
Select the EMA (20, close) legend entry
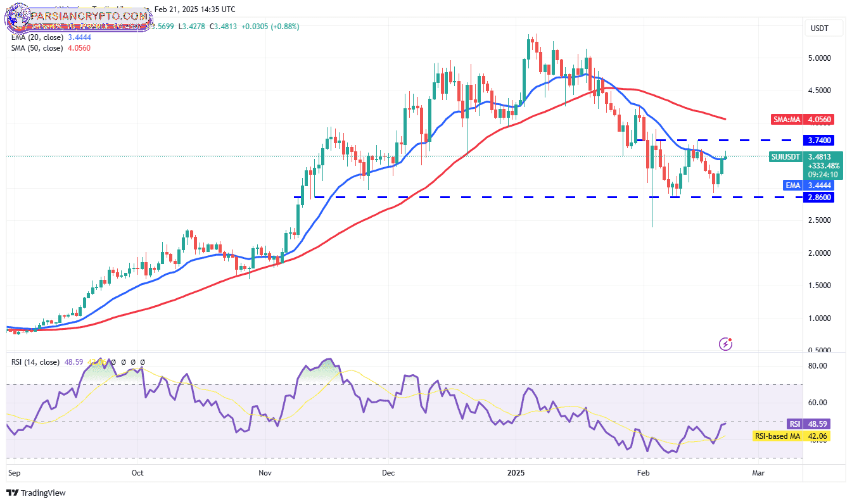(x=36, y=38)
